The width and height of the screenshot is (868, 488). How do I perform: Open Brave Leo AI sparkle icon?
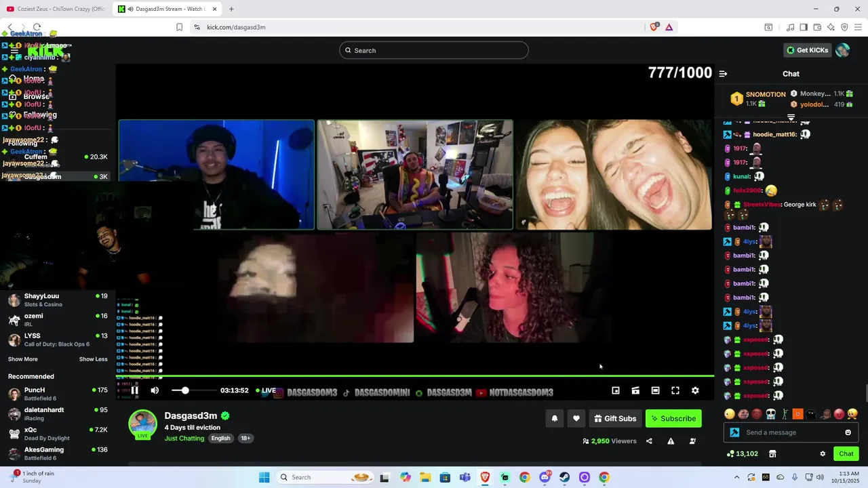tap(831, 27)
